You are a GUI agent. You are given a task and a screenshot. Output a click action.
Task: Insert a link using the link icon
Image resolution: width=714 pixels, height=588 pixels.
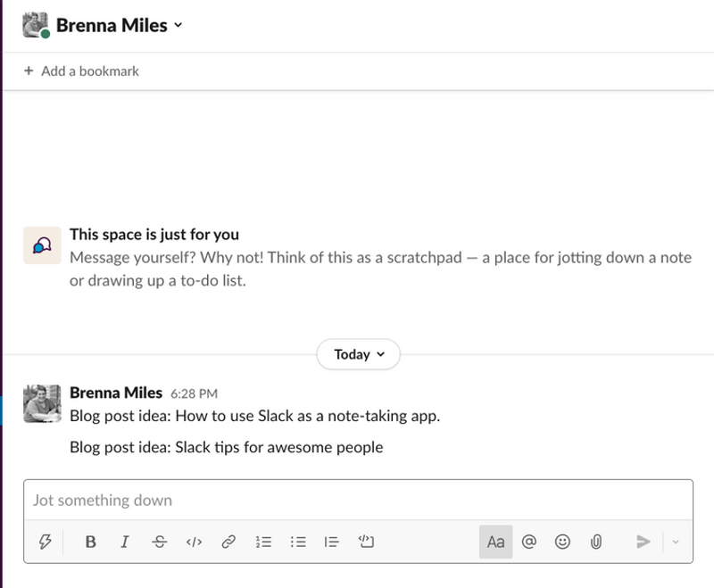pyautogui.click(x=228, y=542)
